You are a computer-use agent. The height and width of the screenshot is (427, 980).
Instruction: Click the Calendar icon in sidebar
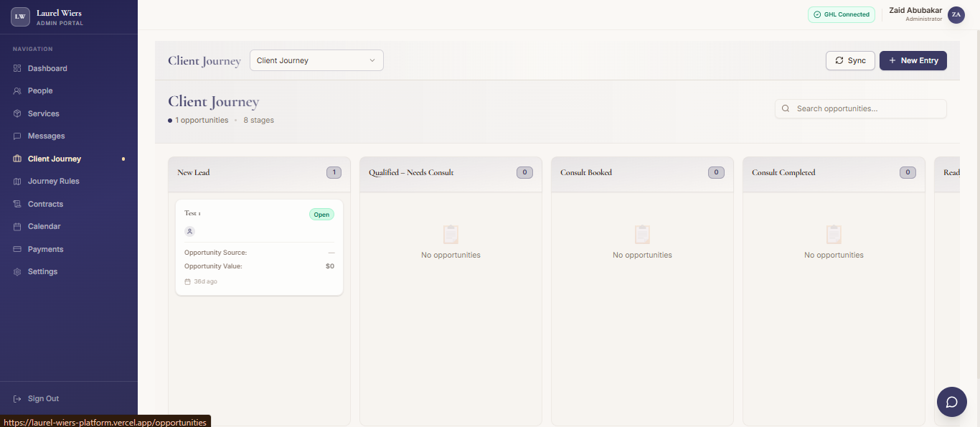pyautogui.click(x=17, y=227)
